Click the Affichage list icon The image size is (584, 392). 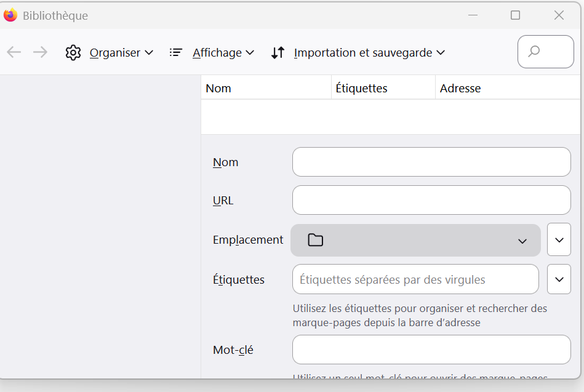click(176, 53)
